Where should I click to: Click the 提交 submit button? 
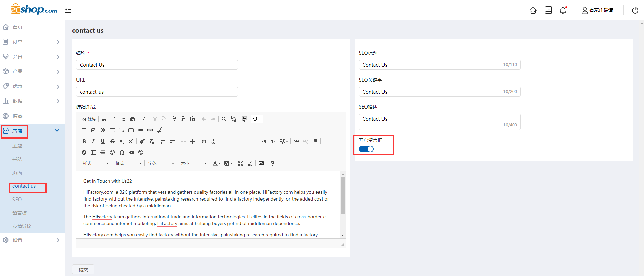83,269
